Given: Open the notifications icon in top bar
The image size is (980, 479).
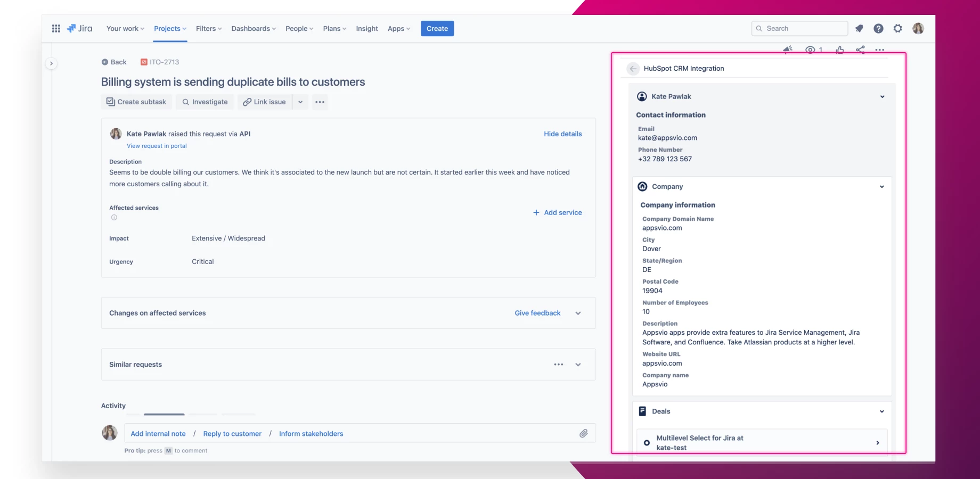Looking at the screenshot, I should [x=859, y=29].
